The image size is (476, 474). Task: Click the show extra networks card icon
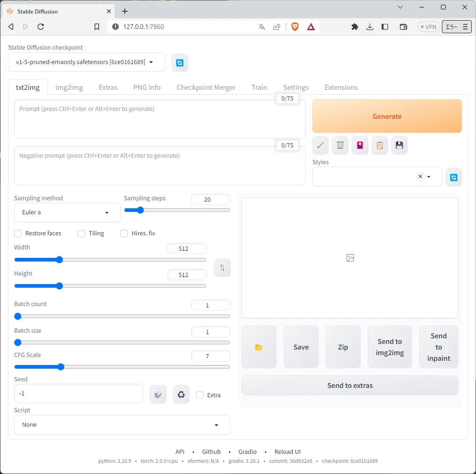click(360, 146)
